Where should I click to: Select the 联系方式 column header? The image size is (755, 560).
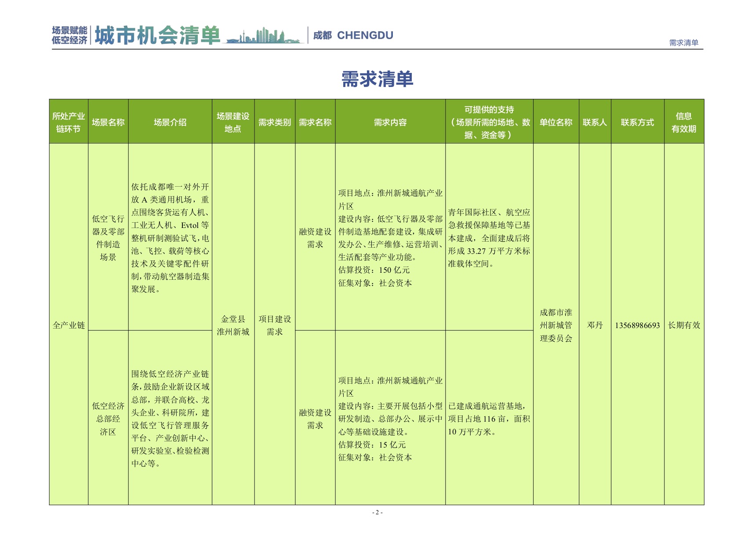(637, 122)
